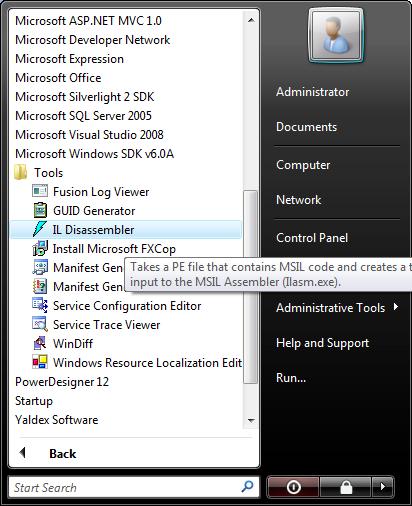Screen dimensions: 412x506
Task: Open Microsoft ASP.NET MVC 1.0 folder
Action: (x=88, y=21)
